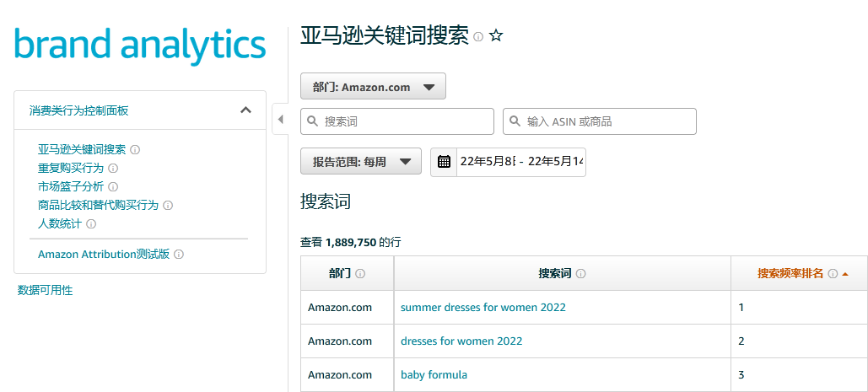The width and height of the screenshot is (868, 392).
Task: Sort by the 搜索频率排名 column header
Action: click(x=790, y=274)
